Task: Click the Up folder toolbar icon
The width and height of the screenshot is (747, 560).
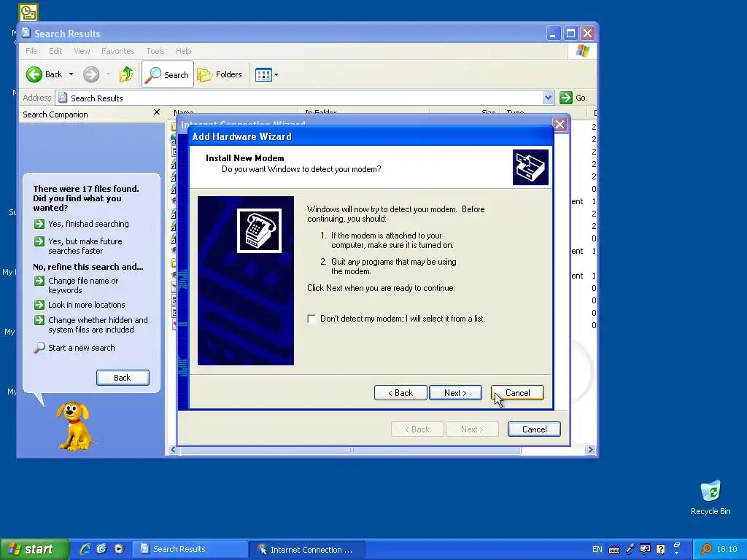Action: pos(126,74)
